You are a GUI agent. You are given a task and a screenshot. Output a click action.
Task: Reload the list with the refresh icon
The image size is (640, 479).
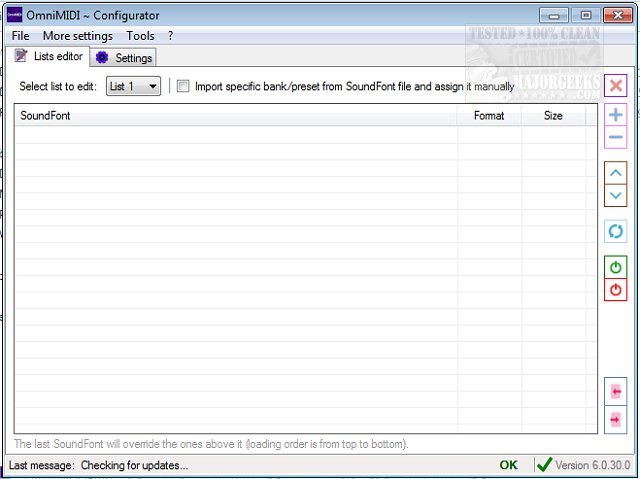point(616,231)
